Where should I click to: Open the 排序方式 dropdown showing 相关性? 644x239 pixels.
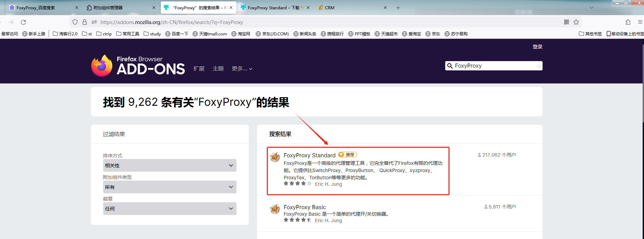coord(170,166)
